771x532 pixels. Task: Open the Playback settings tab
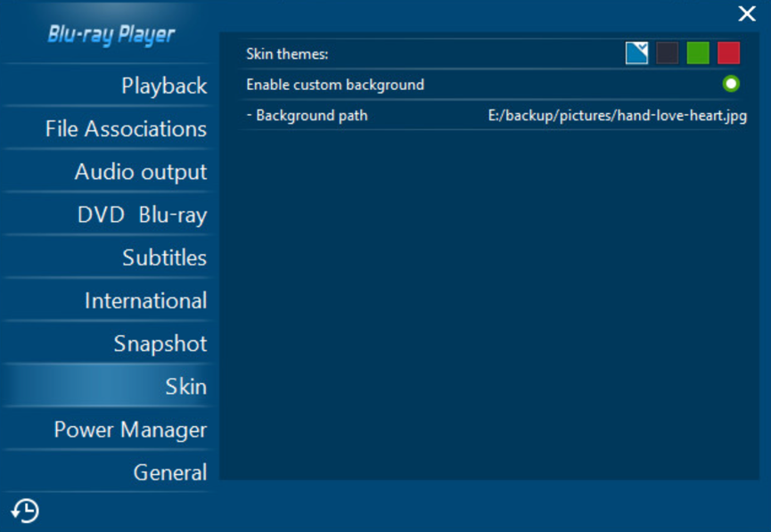[107, 85]
